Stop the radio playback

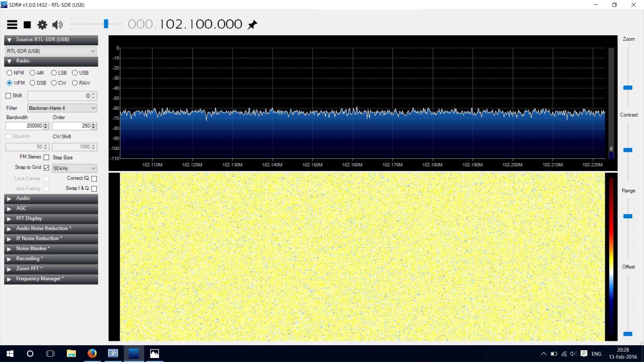coord(27,24)
